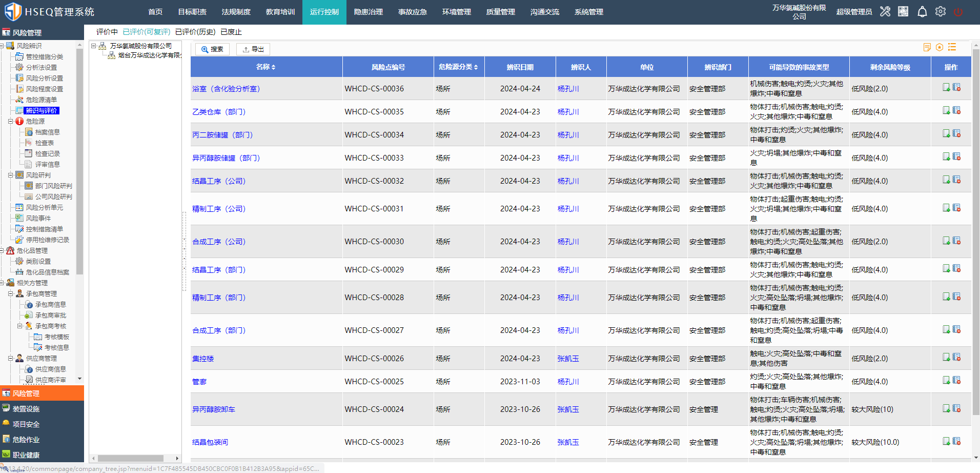
Task: Click the orange note icon above table
Action: pyautogui.click(x=927, y=47)
